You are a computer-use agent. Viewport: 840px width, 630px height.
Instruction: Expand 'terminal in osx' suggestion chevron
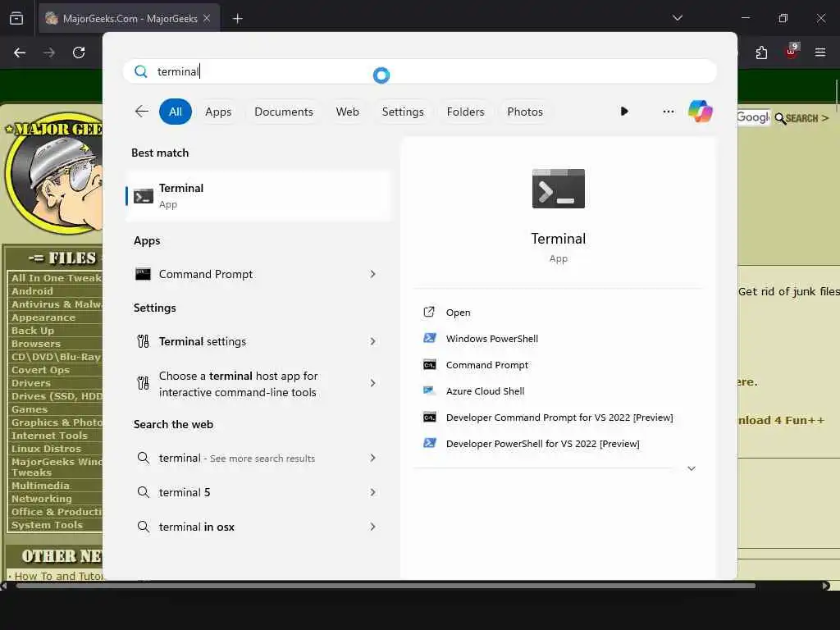[x=373, y=527]
